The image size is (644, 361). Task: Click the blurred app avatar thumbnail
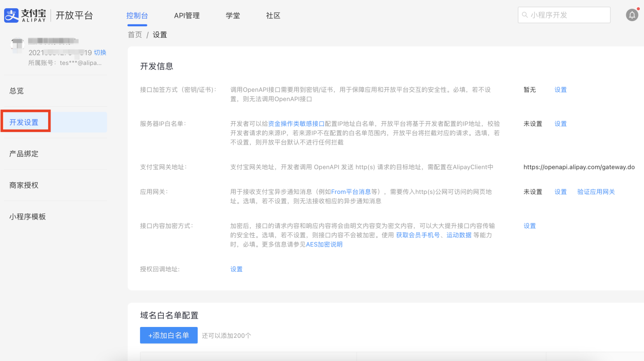(x=17, y=45)
